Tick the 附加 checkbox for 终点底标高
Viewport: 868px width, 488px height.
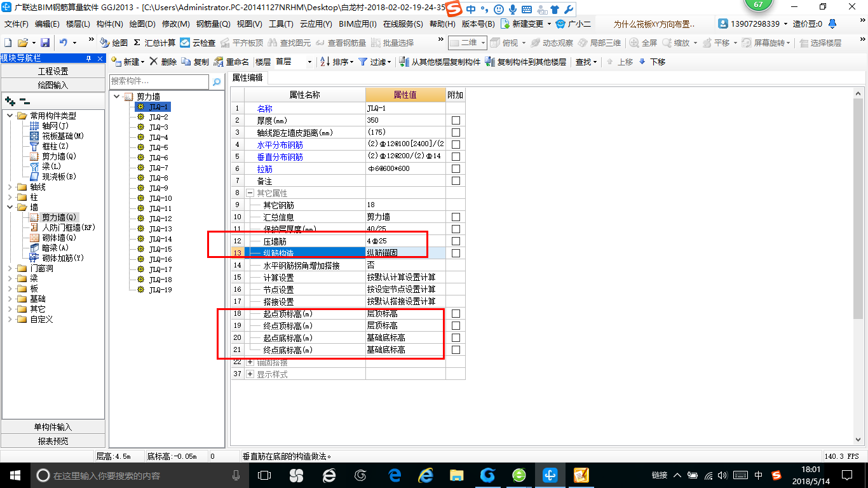(456, 350)
